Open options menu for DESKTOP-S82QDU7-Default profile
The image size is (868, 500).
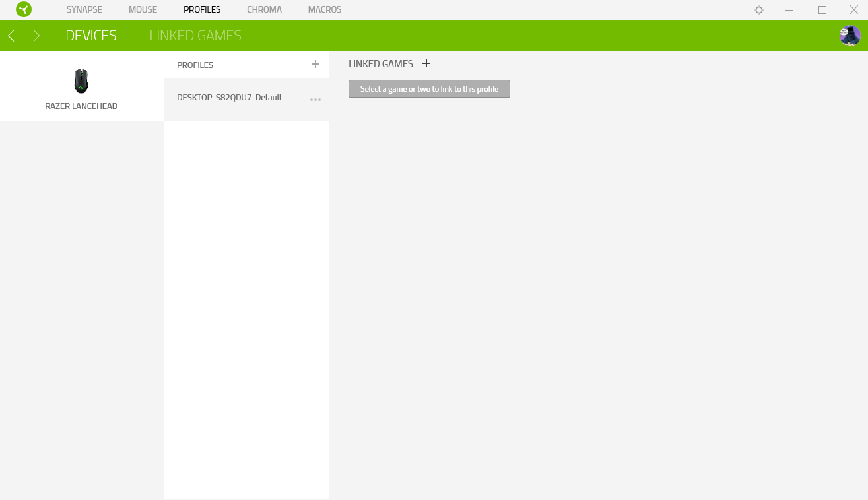(x=316, y=100)
